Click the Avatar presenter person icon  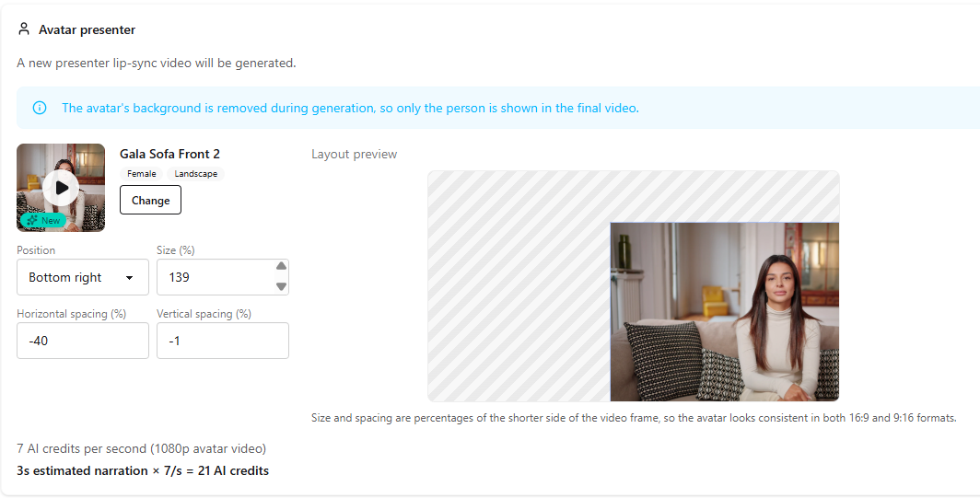(x=24, y=29)
